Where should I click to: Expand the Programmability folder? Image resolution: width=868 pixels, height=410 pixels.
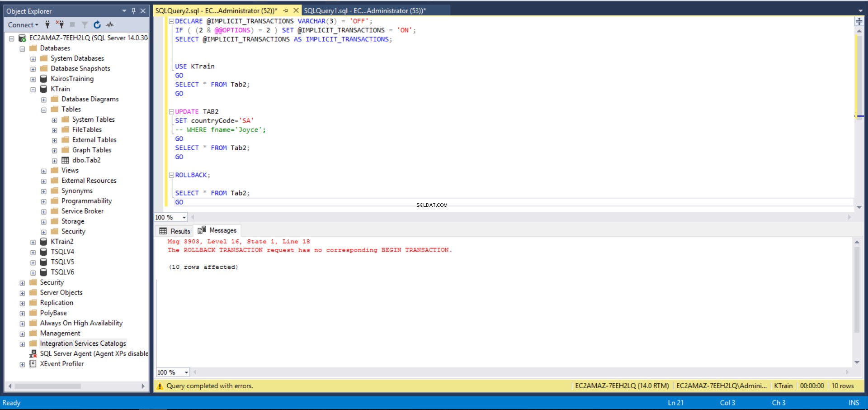coord(44,201)
